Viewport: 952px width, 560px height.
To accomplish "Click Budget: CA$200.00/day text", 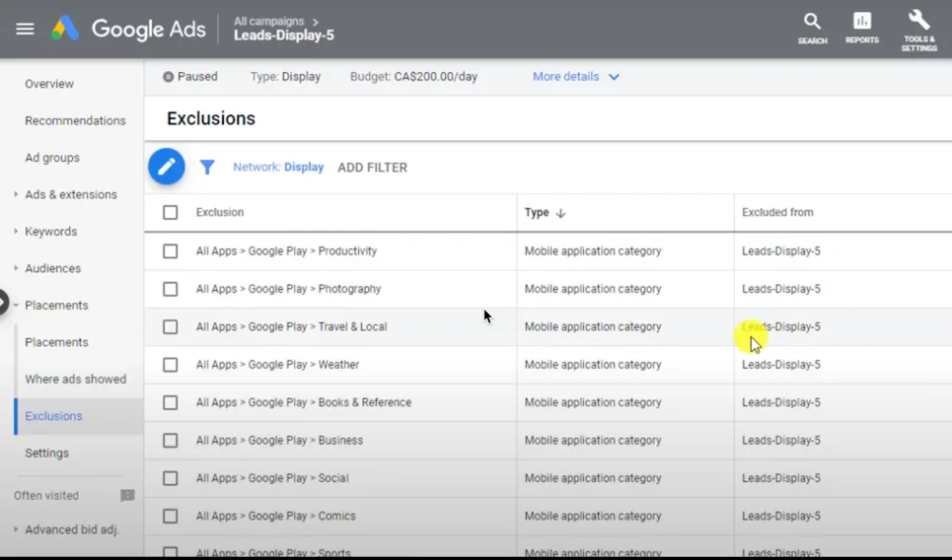I will coord(413,77).
